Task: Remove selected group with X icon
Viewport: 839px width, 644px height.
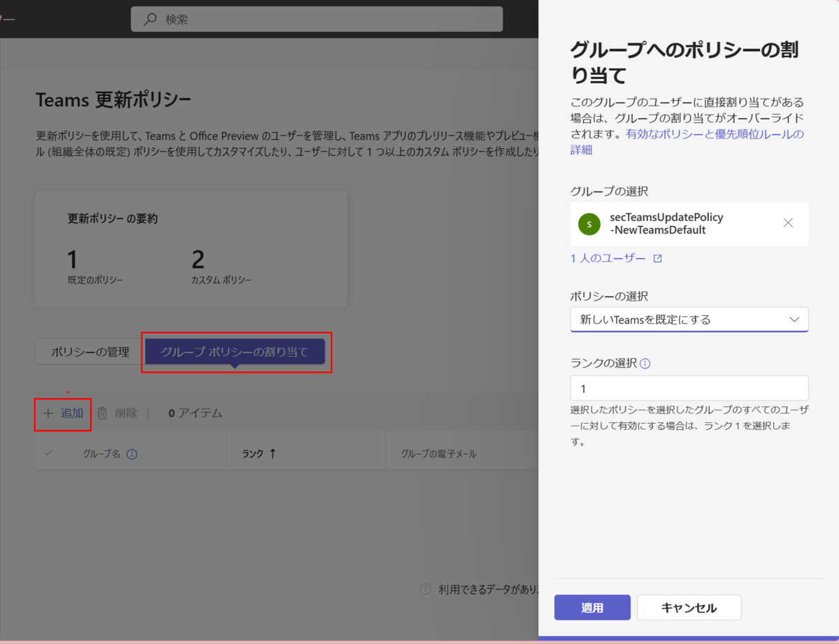Action: pyautogui.click(x=788, y=223)
